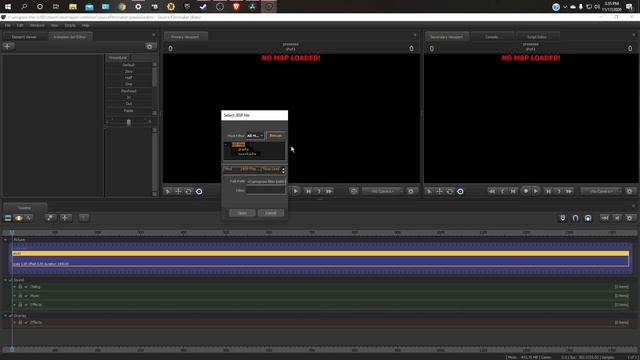Choose rotate tool in primary viewport
640x360 pixels.
pyautogui.click(x=189, y=191)
